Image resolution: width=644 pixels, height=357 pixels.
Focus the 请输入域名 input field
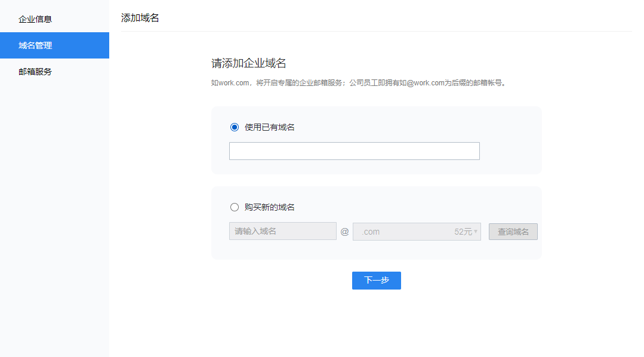282,232
